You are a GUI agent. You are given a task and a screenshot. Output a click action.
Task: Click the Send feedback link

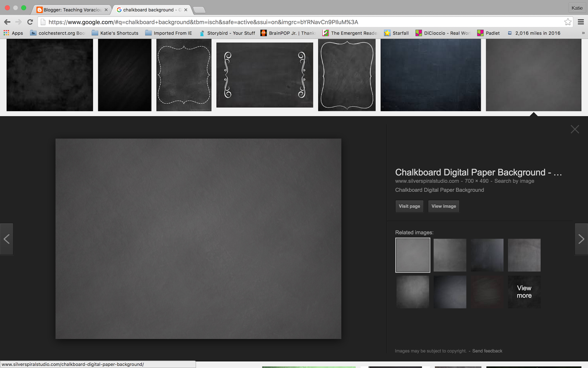click(x=488, y=351)
